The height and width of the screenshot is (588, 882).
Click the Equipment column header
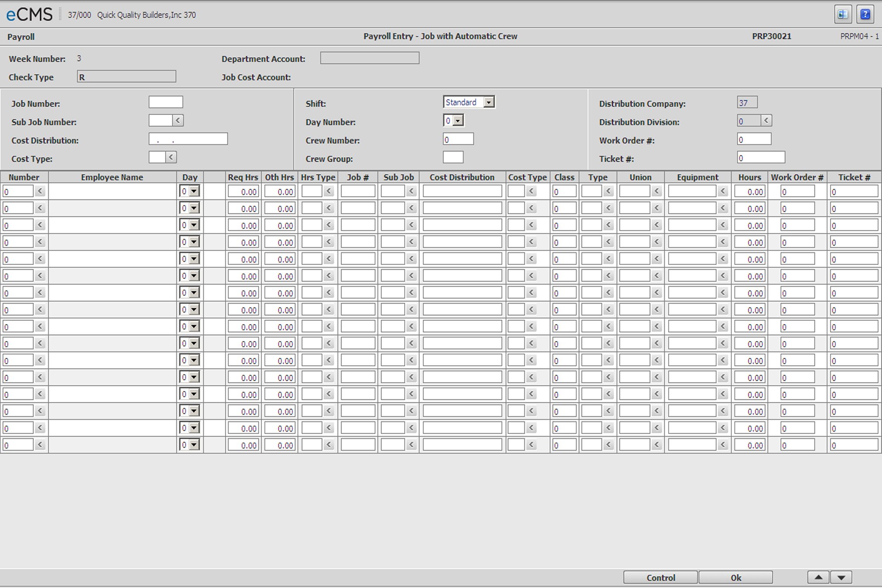point(698,177)
